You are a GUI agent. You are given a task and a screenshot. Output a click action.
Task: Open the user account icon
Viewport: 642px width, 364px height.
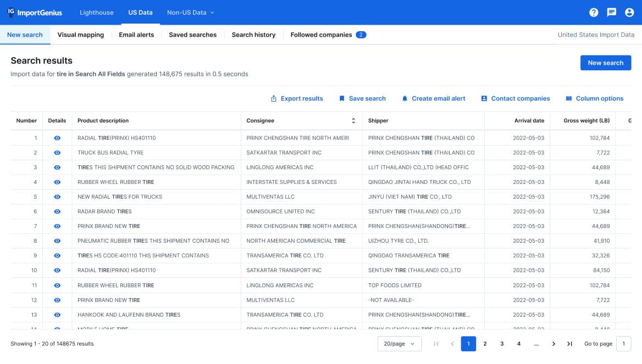coord(629,12)
